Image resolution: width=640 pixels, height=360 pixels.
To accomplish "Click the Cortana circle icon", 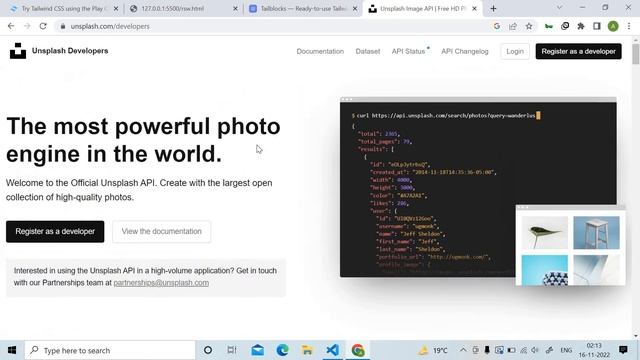I will pyautogui.click(x=208, y=350).
